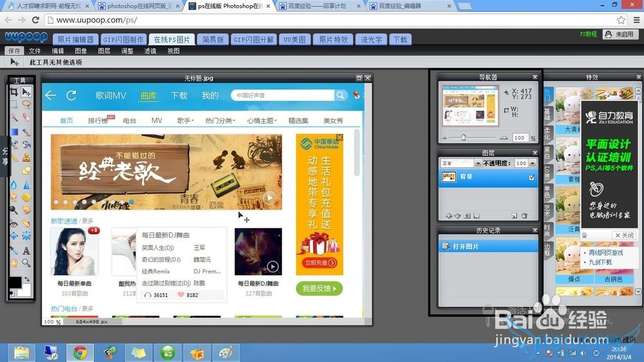Open the 编辑 menu
Viewport: 644px width, 362px height.
pyautogui.click(x=58, y=51)
